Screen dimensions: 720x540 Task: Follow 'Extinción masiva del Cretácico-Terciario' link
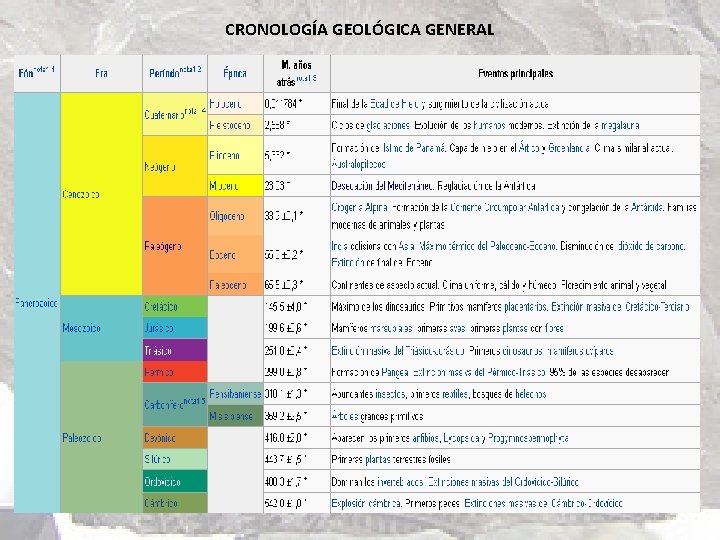pyautogui.click(x=620, y=307)
